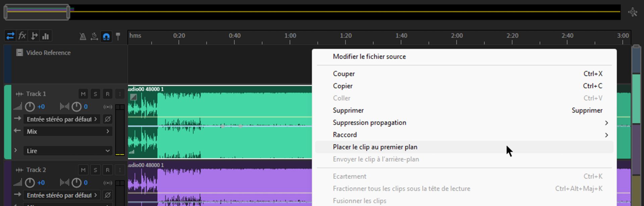Toggle snapping magnet icon
The image size is (644, 206).
(x=106, y=37)
